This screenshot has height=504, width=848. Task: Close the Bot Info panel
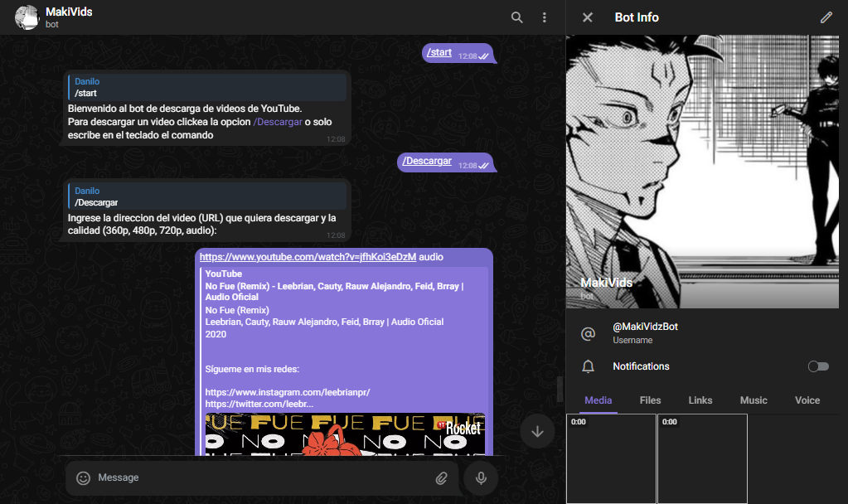588,17
